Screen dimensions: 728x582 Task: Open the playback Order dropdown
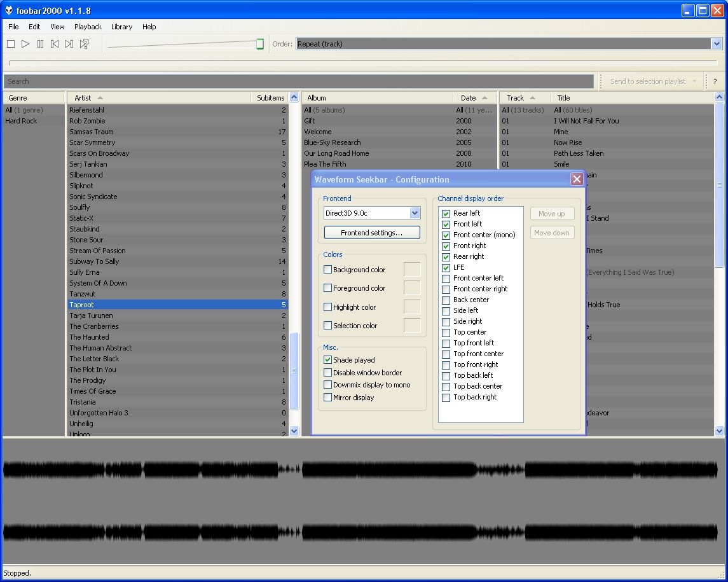[717, 44]
